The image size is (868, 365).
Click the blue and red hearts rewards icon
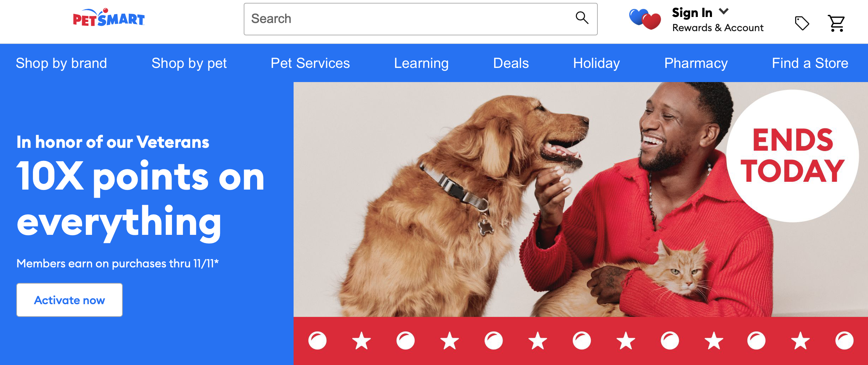click(645, 19)
